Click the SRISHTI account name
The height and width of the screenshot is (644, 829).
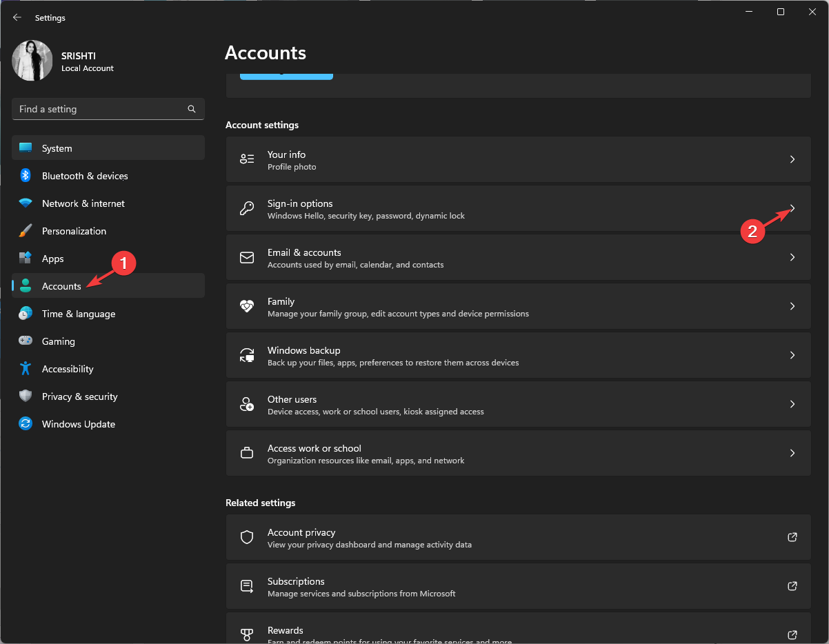[x=79, y=57]
